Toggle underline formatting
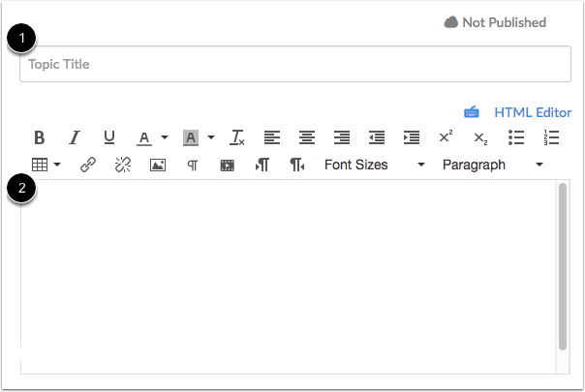Image resolution: width=585 pixels, height=392 pixels. coord(108,137)
